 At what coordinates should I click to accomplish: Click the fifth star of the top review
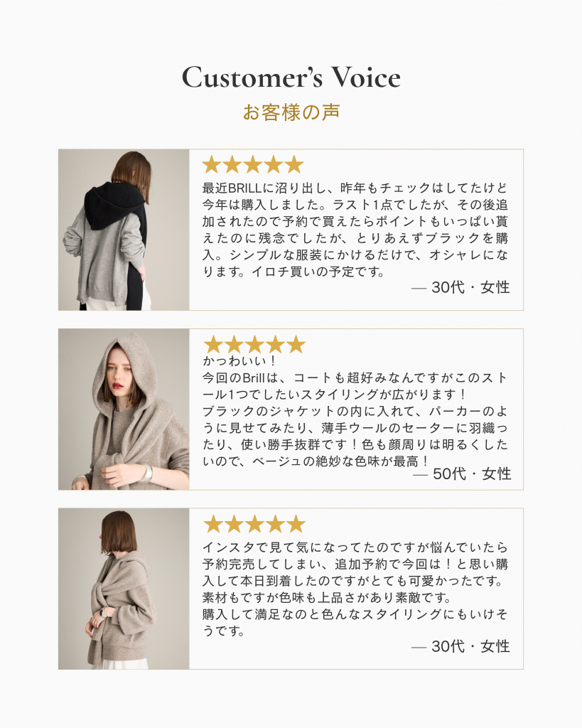[x=294, y=164]
